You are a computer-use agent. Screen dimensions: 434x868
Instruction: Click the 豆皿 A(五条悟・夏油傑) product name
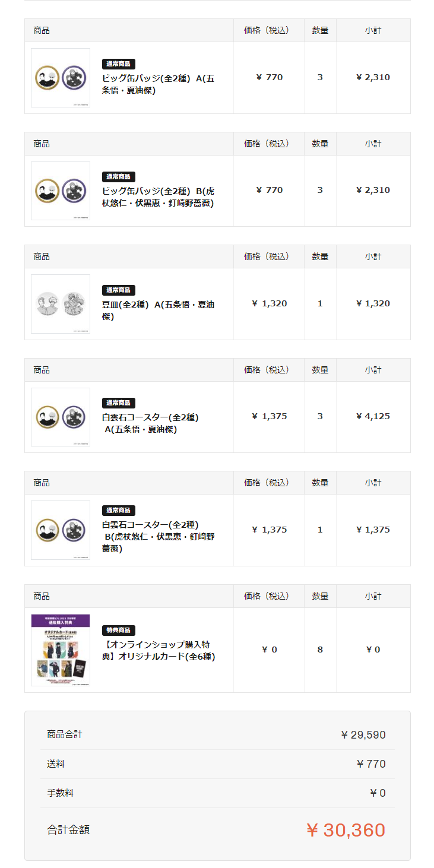[x=159, y=311]
